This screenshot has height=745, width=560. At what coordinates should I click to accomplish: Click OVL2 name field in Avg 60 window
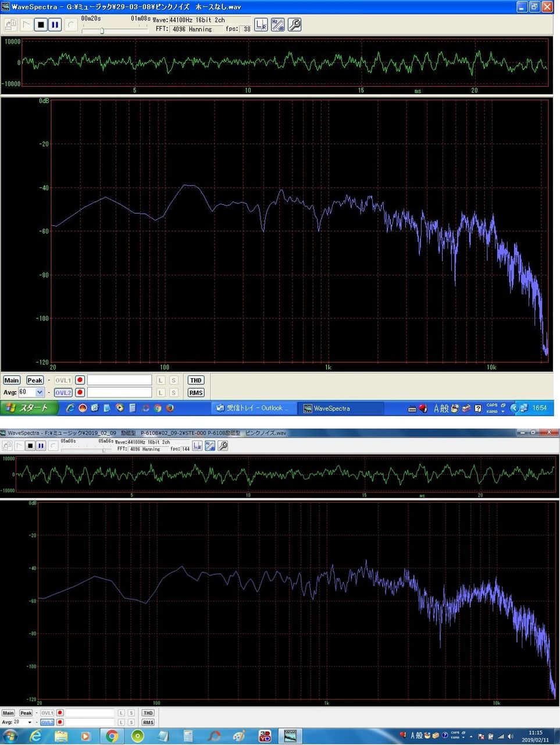coord(119,393)
